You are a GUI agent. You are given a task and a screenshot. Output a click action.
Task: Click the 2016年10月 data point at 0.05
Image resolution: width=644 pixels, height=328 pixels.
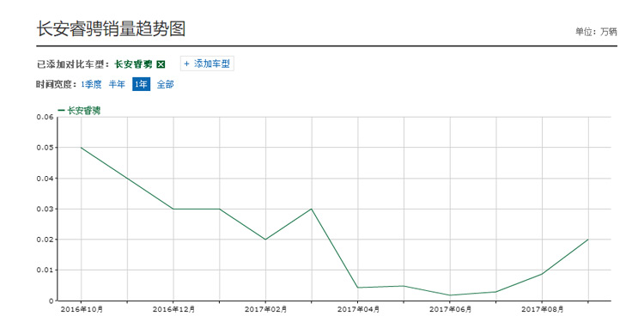point(82,148)
